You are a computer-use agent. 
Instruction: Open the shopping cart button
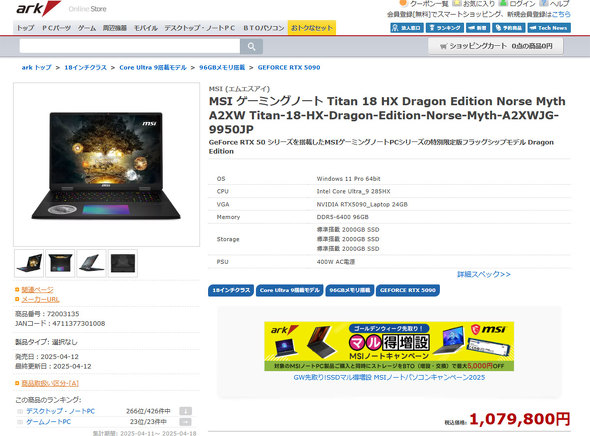496,46
